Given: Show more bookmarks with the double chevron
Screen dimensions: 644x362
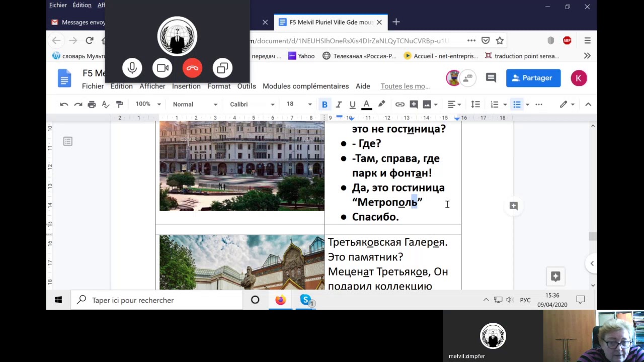Looking at the screenshot, I should (587, 56).
